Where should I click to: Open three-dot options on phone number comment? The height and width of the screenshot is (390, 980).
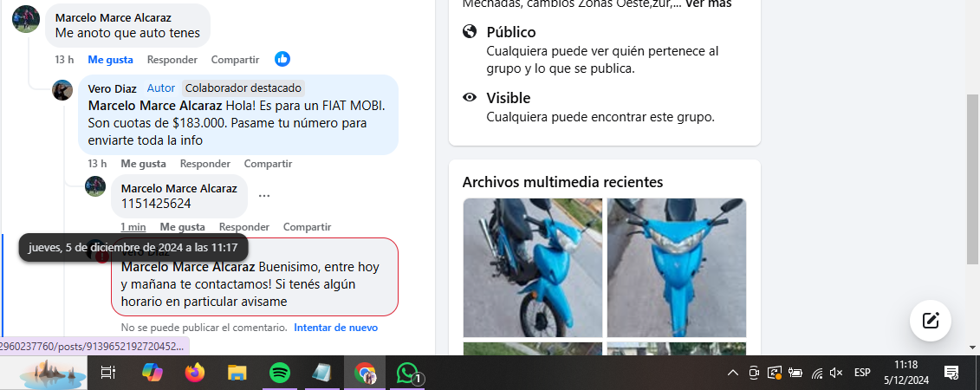264,196
